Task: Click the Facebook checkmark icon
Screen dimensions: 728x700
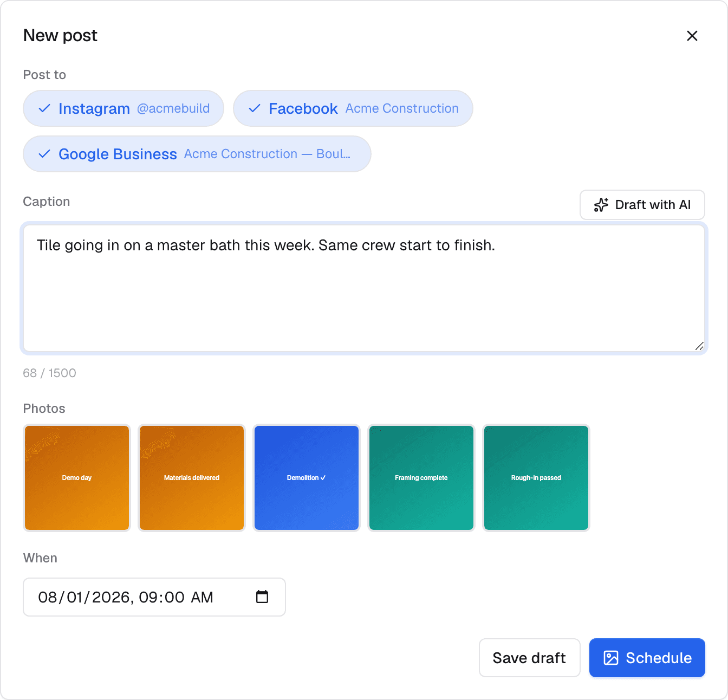Action: 255,108
